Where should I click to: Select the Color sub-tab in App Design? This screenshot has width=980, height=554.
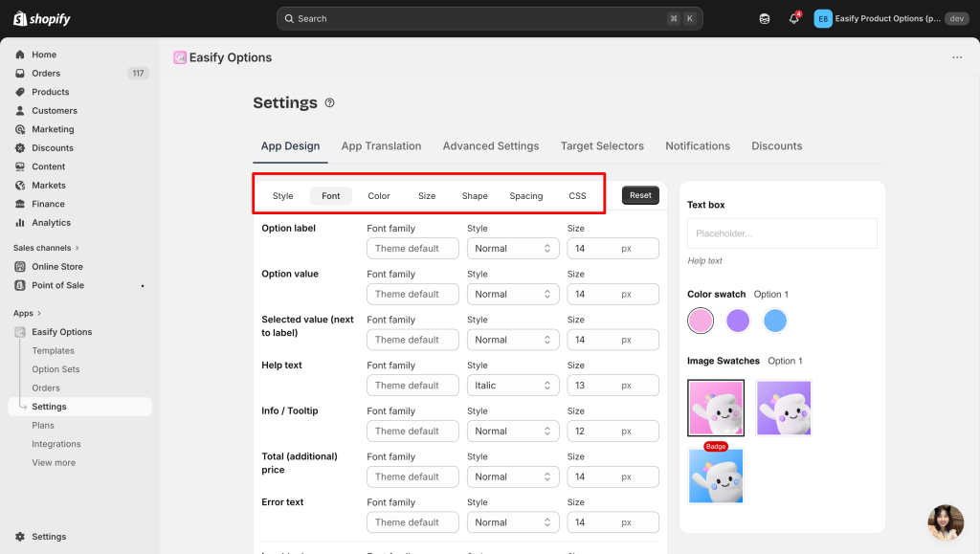[379, 196]
